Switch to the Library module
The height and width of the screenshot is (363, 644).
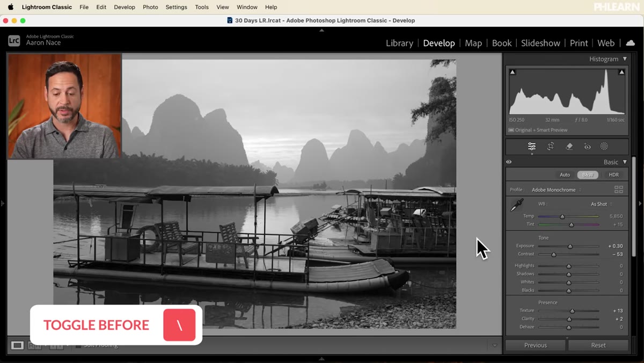tap(399, 43)
